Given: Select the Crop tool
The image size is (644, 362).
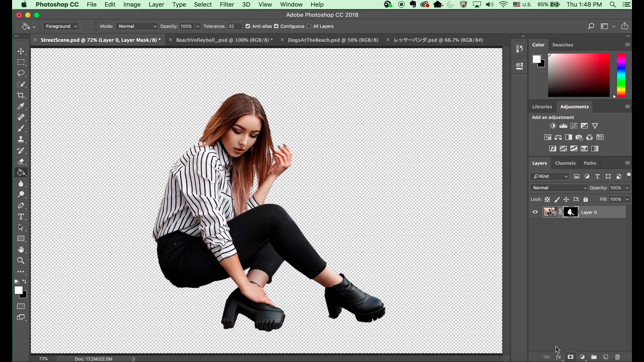Looking at the screenshot, I should pyautogui.click(x=21, y=95).
